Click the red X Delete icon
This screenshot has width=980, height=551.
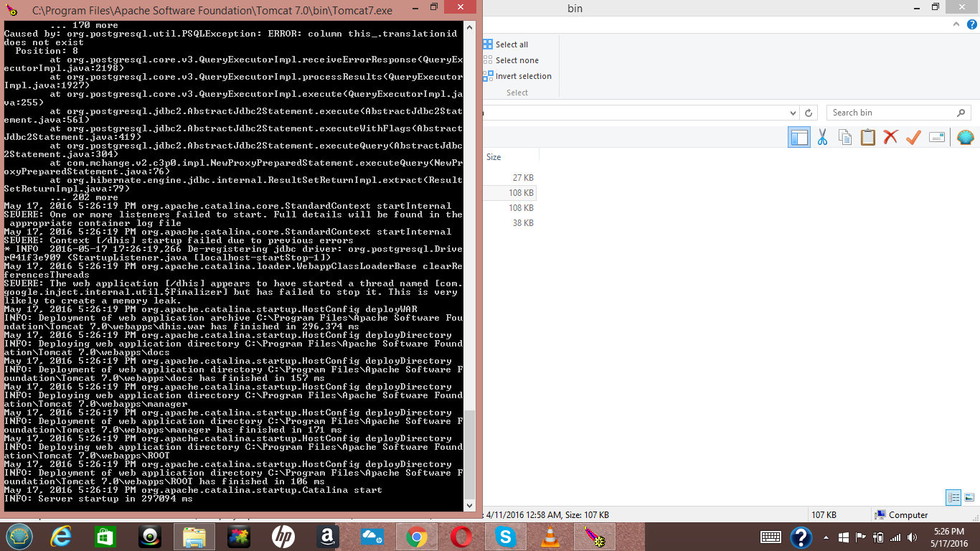(890, 137)
